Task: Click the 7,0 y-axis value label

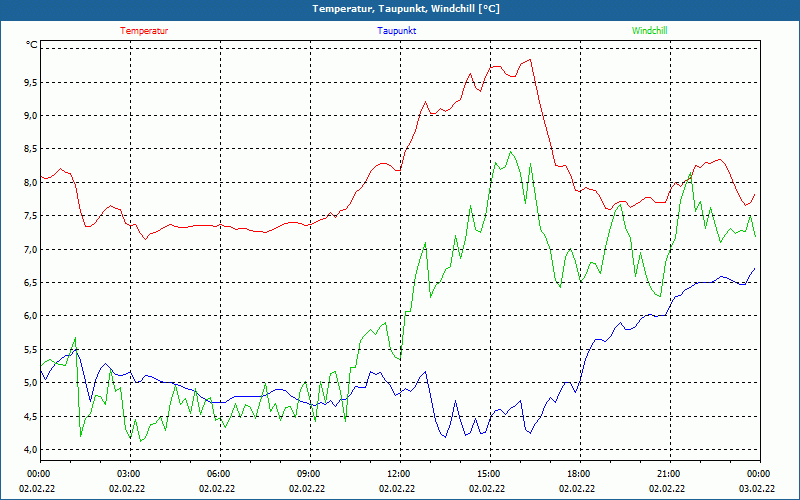Action: pyautogui.click(x=30, y=249)
